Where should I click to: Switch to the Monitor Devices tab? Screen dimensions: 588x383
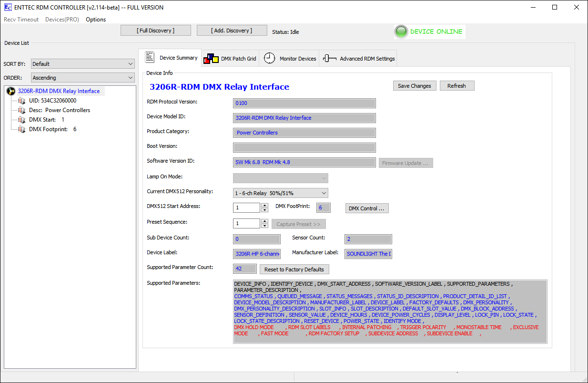[297, 59]
